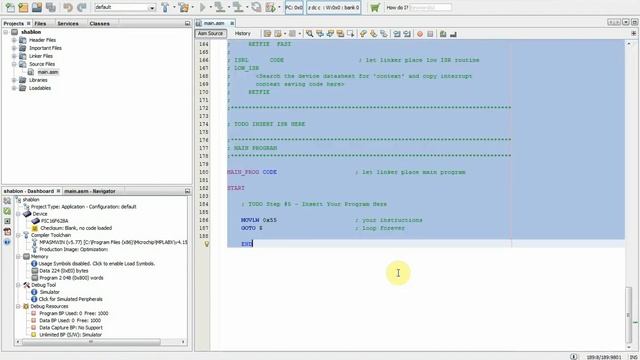Viewport: 640px width, 360px height.
Task: Expand the Libraries folder
Action: [x=14, y=80]
